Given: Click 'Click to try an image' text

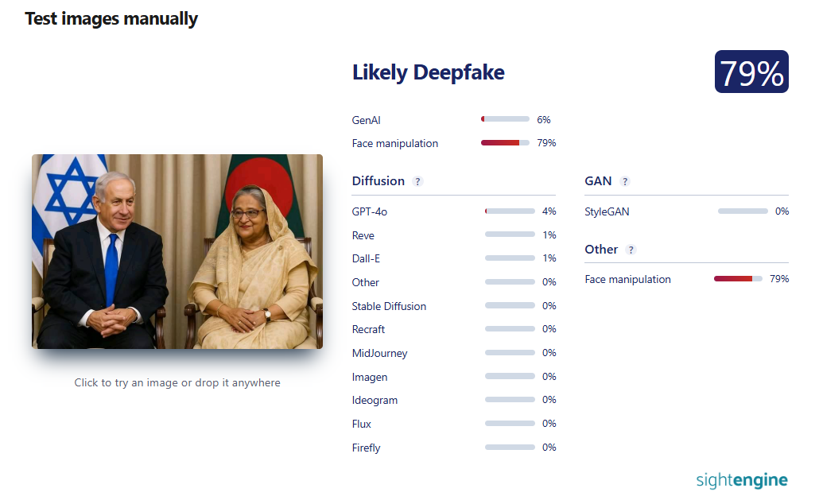Looking at the screenshot, I should tap(177, 383).
